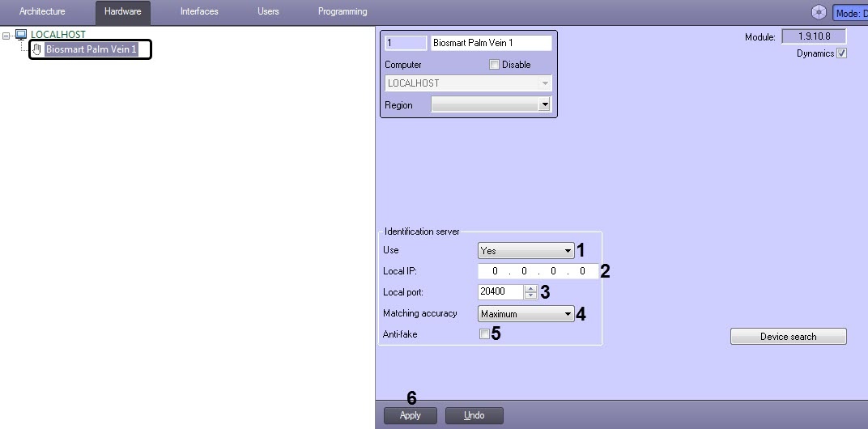Viewport: 868px width, 429px height.
Task: Click the Local port 20400 field
Action: tap(500, 291)
